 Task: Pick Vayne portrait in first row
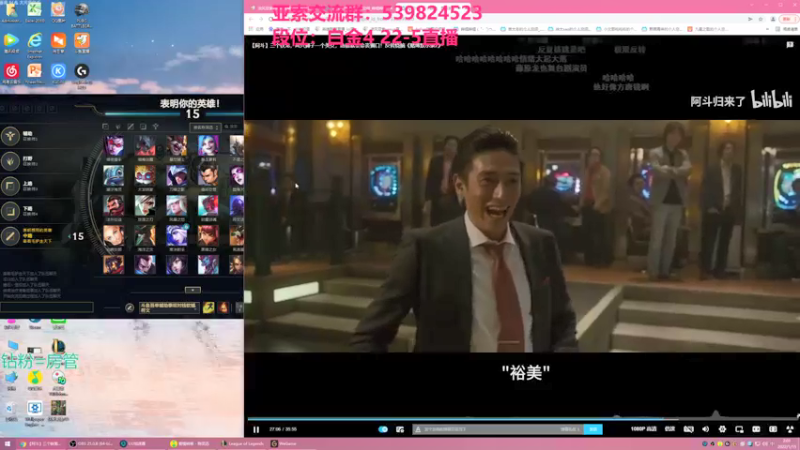(x=113, y=146)
